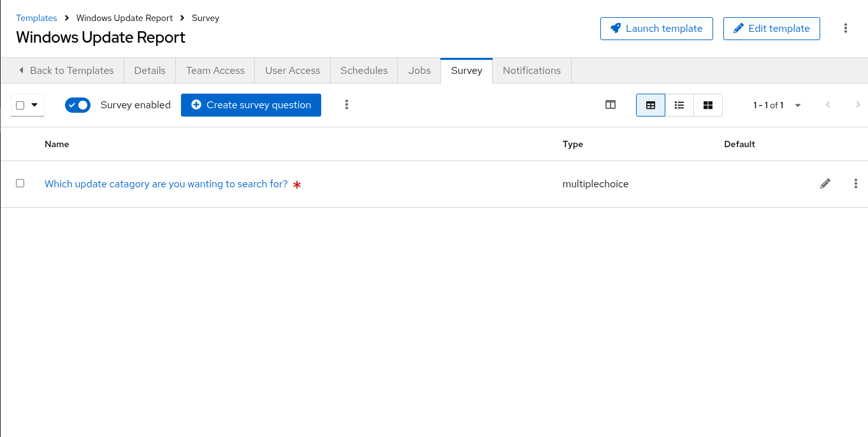Check the update category question row checkbox
Image resolution: width=868 pixels, height=437 pixels.
(x=20, y=183)
